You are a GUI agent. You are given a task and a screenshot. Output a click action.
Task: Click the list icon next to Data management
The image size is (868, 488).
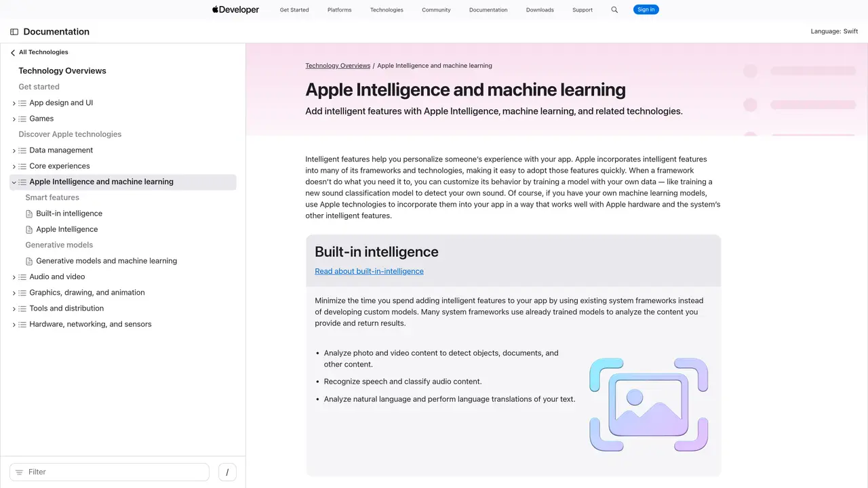coord(22,150)
